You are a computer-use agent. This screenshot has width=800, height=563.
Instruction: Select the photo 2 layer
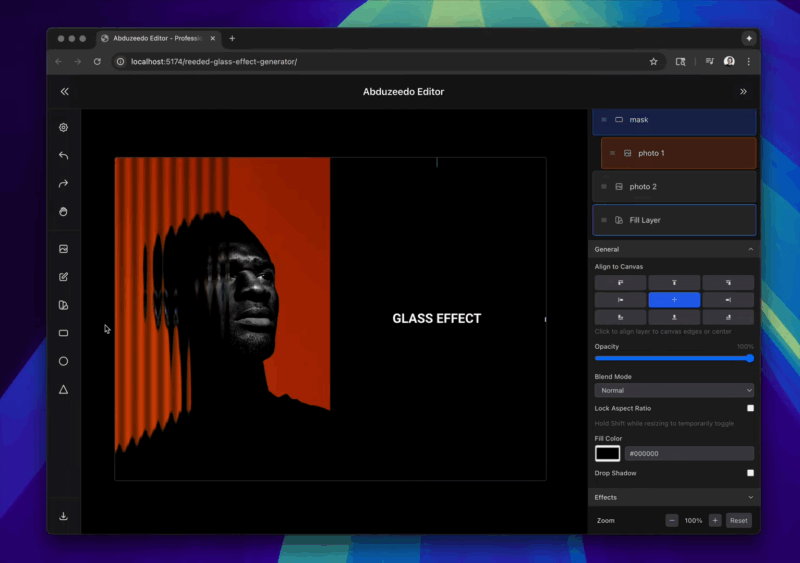(x=674, y=187)
